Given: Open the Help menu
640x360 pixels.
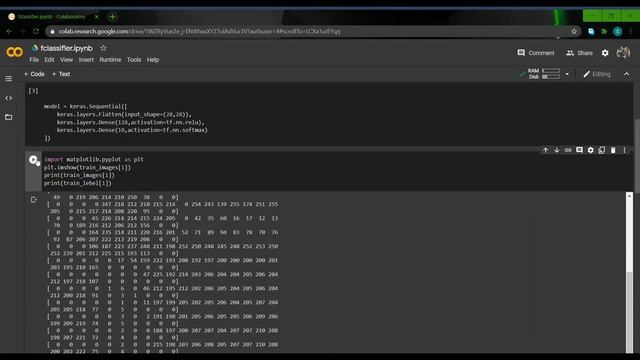Looking at the screenshot, I should 153,60.
